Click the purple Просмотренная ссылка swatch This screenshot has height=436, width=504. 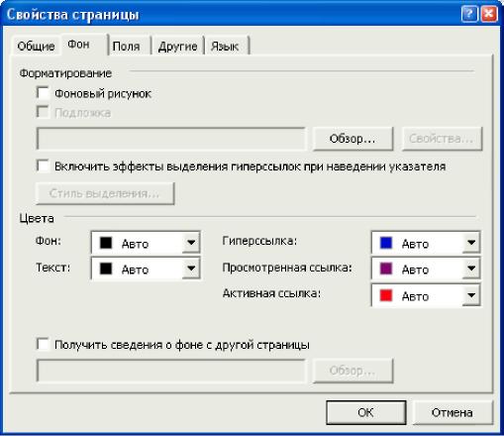click(386, 269)
